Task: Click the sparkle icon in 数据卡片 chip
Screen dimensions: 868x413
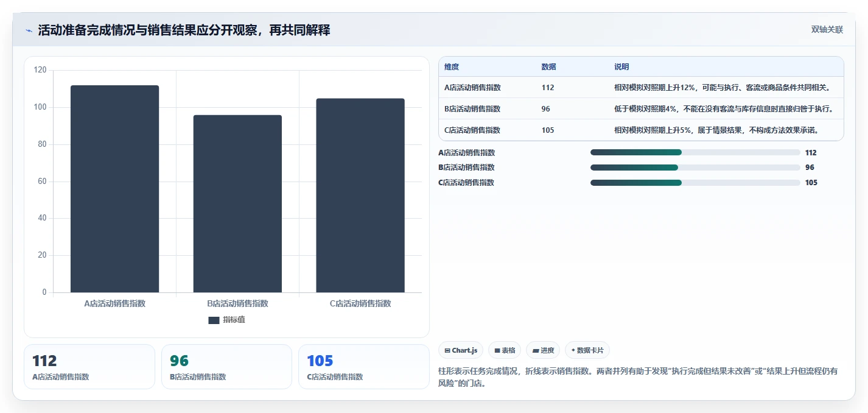Action: point(573,351)
